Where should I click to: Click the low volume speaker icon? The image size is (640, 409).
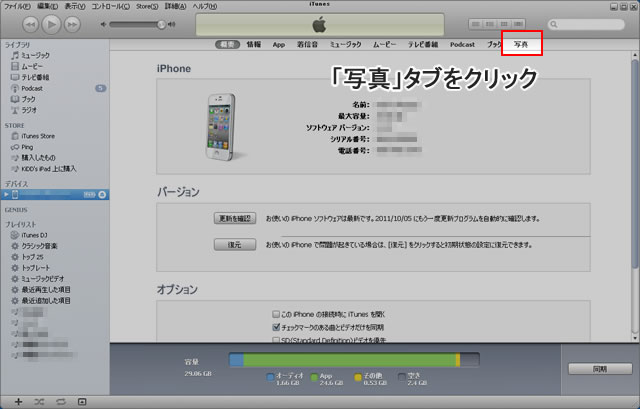point(103,24)
